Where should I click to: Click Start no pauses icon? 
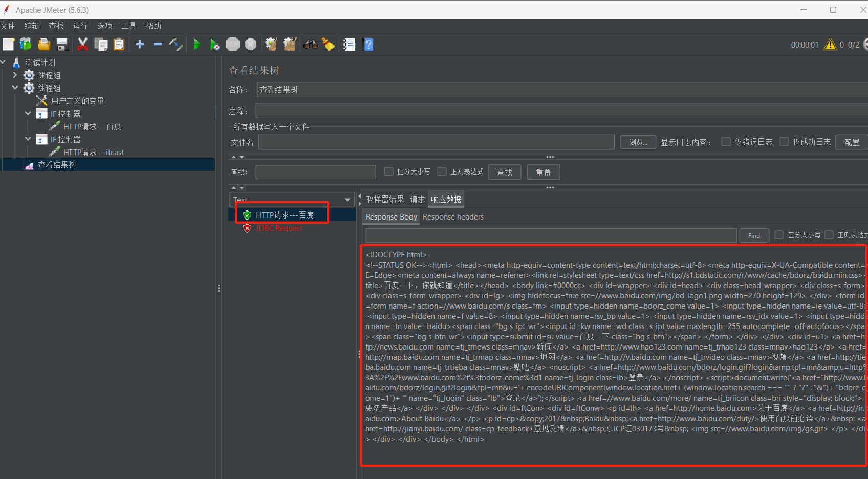(x=215, y=45)
